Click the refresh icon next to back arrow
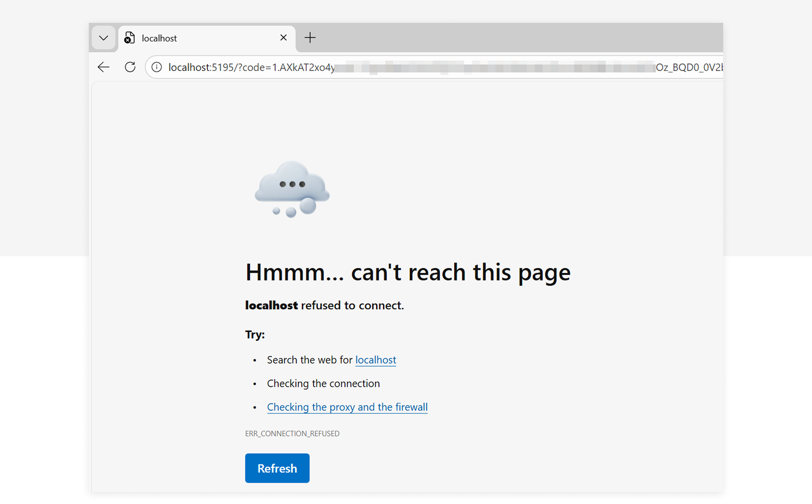This screenshot has width=812, height=504. tap(130, 67)
